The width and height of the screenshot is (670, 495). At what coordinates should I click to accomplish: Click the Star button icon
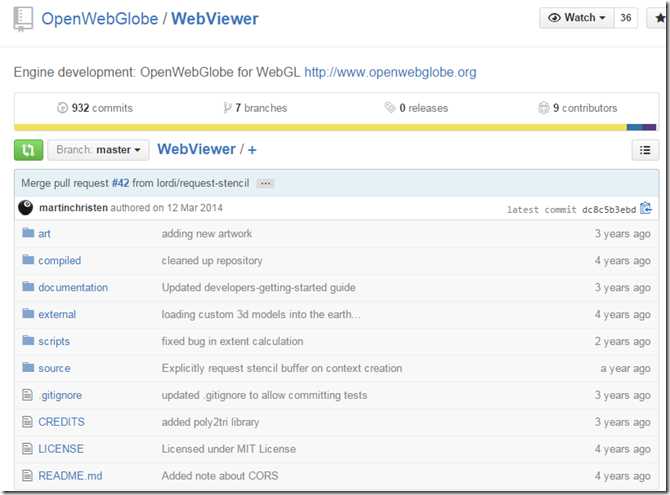click(660, 18)
